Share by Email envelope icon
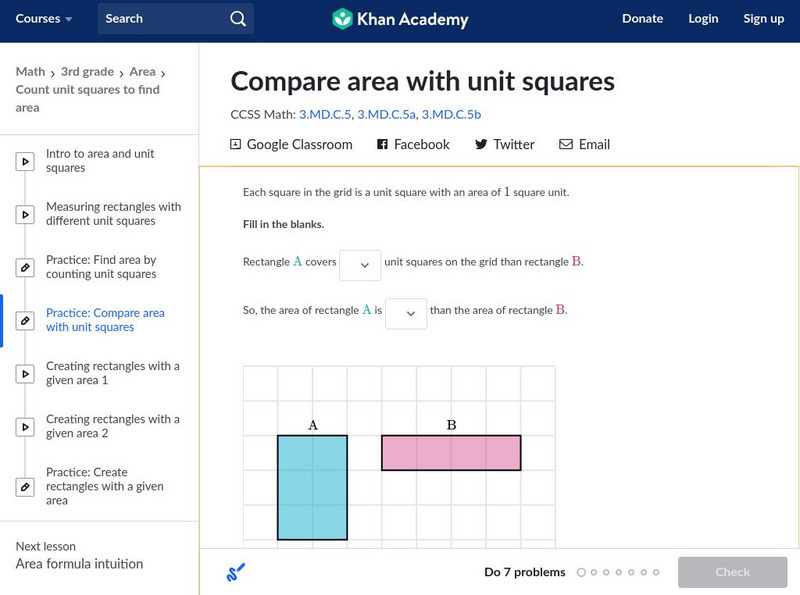 click(x=566, y=145)
